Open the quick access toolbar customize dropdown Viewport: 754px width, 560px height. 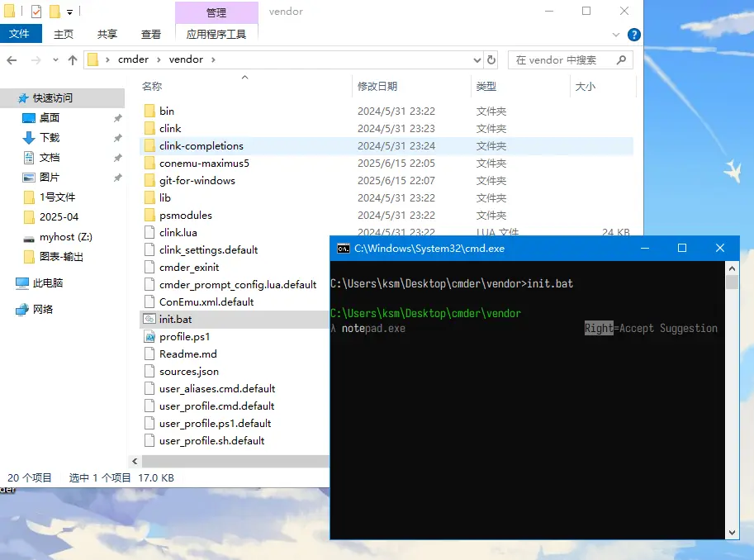click(69, 12)
